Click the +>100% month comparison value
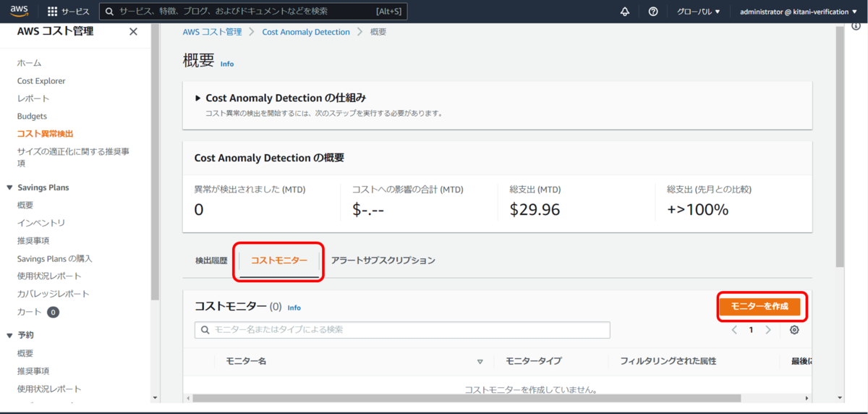The width and height of the screenshot is (868, 414). pyautogui.click(x=697, y=210)
